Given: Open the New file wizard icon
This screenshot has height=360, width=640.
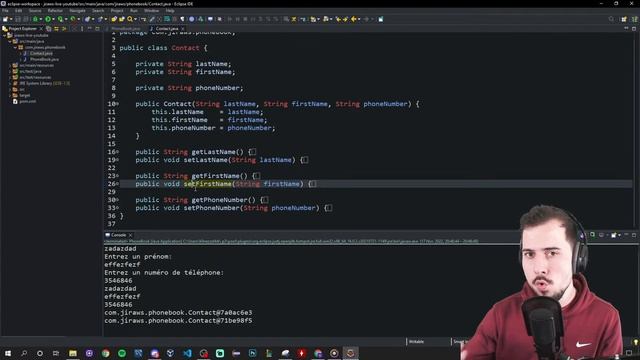Looking at the screenshot, I should (x=5, y=19).
